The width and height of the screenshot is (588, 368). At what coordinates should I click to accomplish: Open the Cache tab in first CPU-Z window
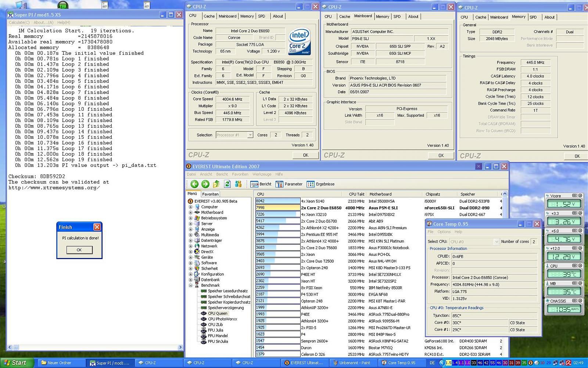coord(209,16)
